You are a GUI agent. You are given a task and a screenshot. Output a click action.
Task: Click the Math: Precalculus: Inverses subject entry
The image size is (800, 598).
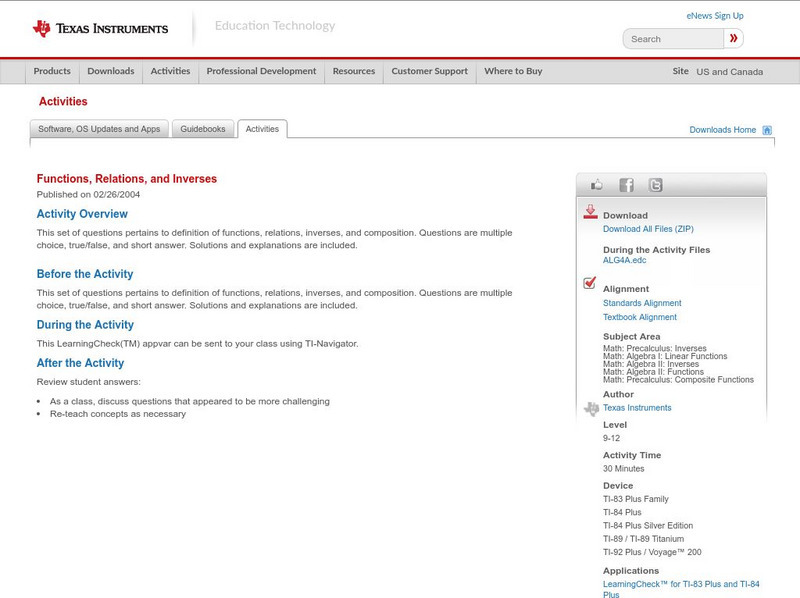(655, 348)
